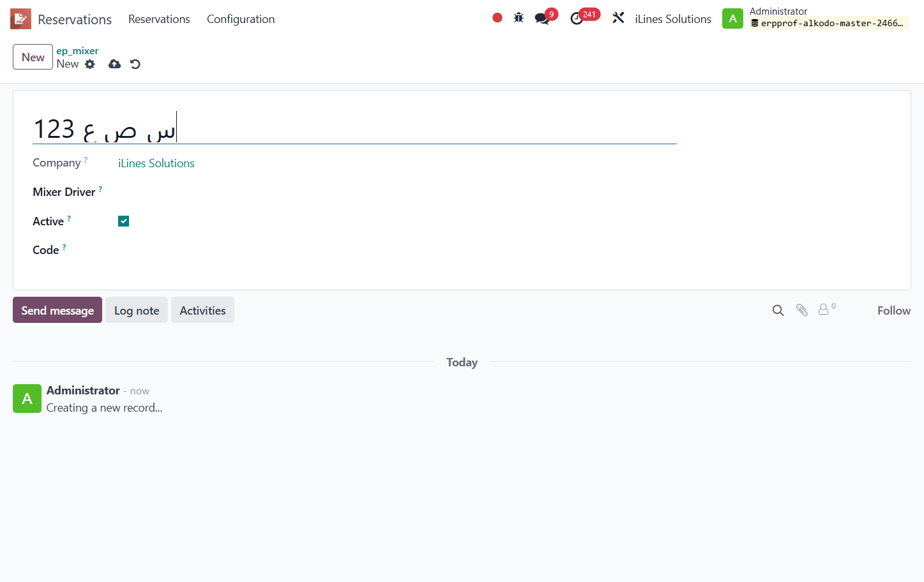This screenshot has width=924, height=582.
Task: Click the gear actions icon beside New
Action: point(90,64)
